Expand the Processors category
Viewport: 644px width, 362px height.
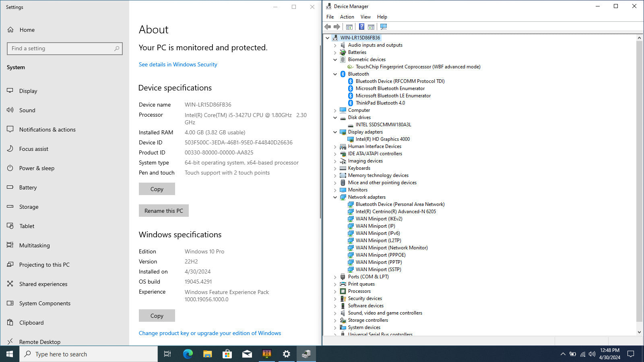point(335,291)
